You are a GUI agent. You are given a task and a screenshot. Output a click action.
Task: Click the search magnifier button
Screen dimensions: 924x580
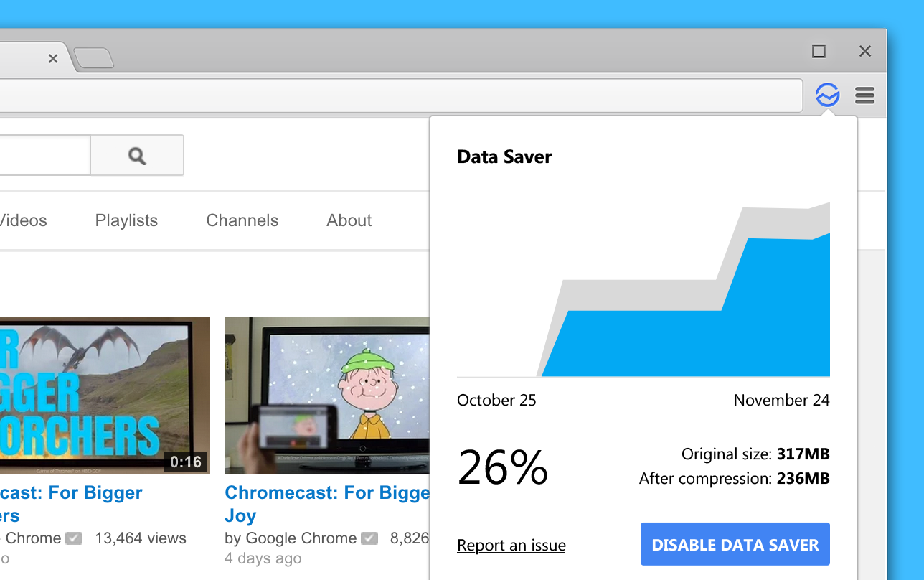pyautogui.click(x=137, y=155)
